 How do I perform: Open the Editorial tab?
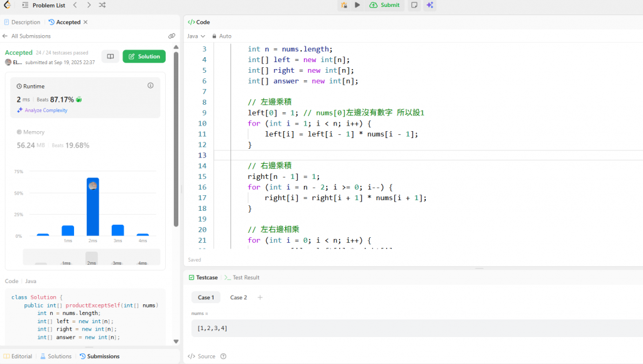[18, 356]
